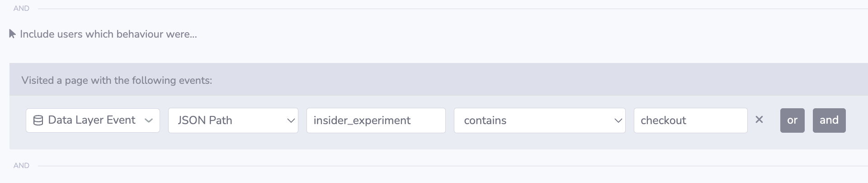Click the cursor icon beside Include users

click(12, 34)
